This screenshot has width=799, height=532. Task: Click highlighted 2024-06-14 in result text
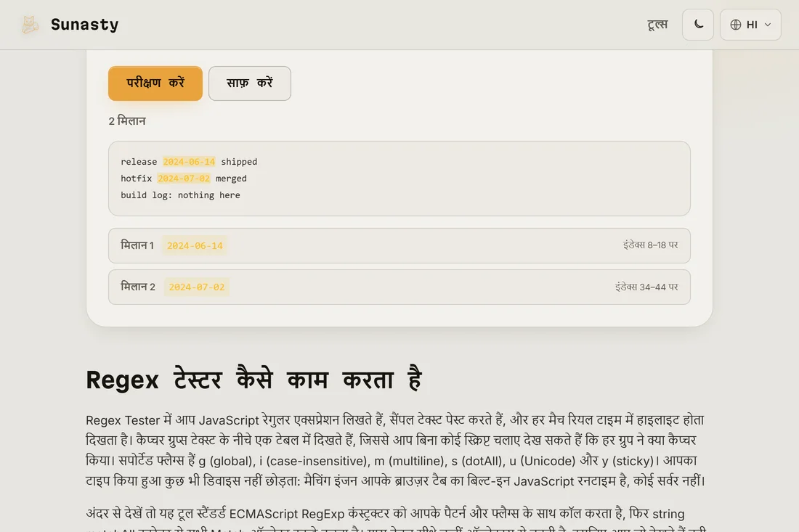pyautogui.click(x=189, y=161)
